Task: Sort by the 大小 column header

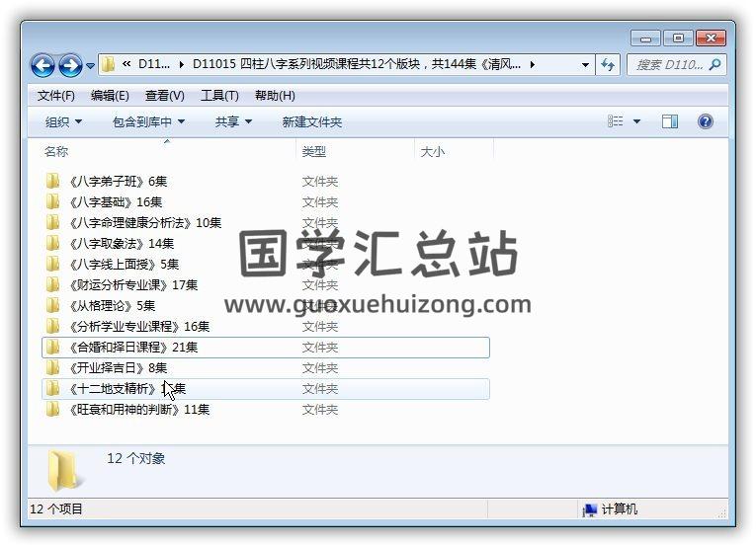Action: click(x=433, y=152)
